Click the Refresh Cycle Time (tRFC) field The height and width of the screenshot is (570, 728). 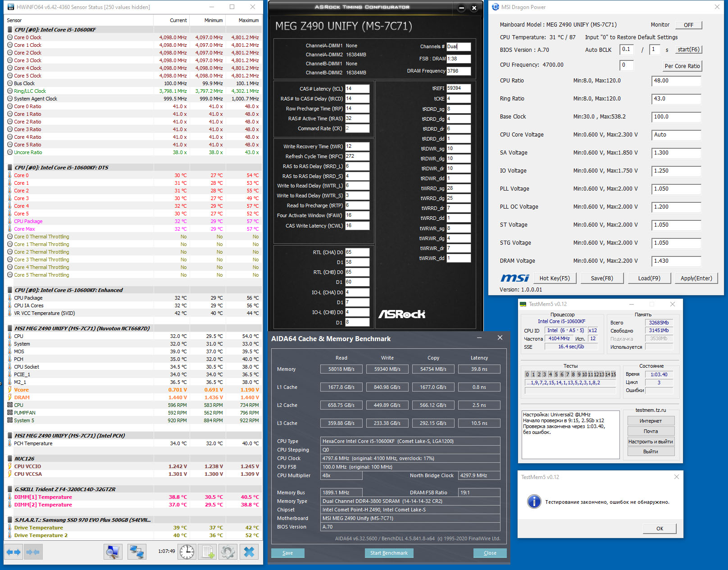tap(357, 156)
